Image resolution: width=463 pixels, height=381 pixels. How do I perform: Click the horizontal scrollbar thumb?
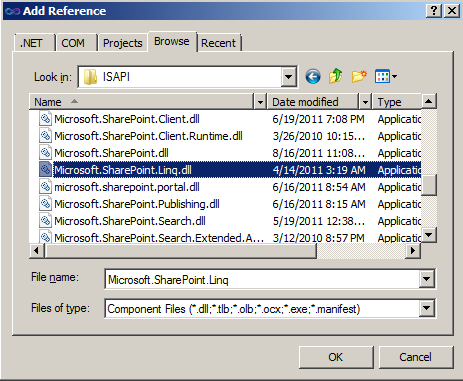pos(180,251)
